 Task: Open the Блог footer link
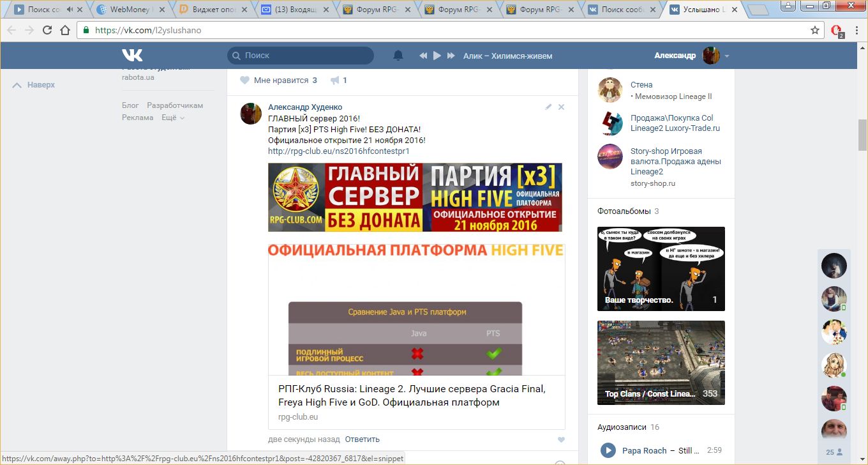tap(130, 105)
